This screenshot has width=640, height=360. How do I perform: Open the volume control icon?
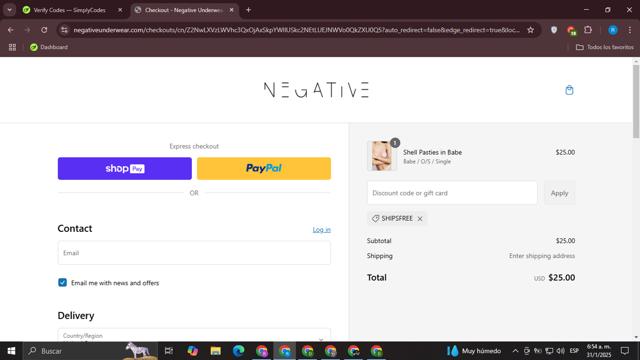(561, 351)
